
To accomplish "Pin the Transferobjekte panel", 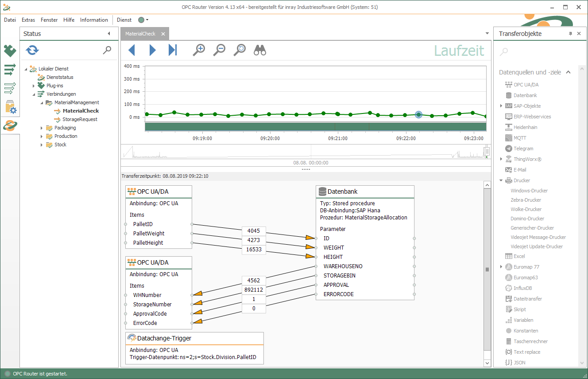I will click(570, 34).
